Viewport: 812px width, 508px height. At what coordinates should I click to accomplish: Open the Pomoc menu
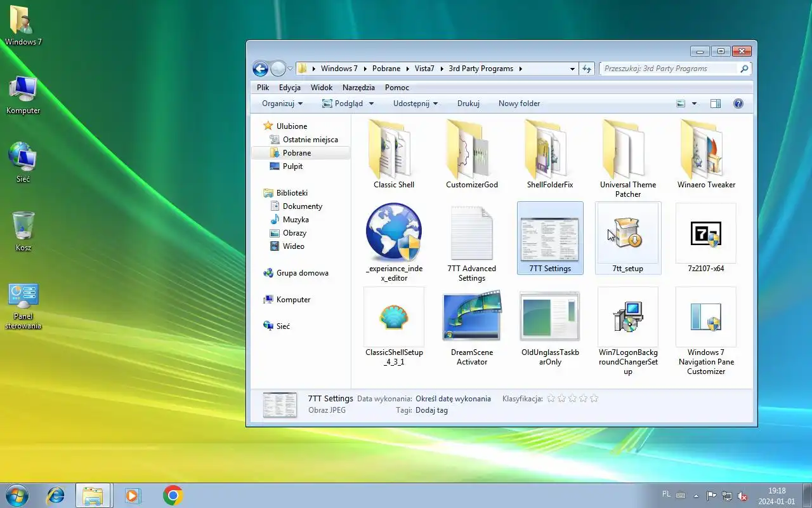(397, 88)
